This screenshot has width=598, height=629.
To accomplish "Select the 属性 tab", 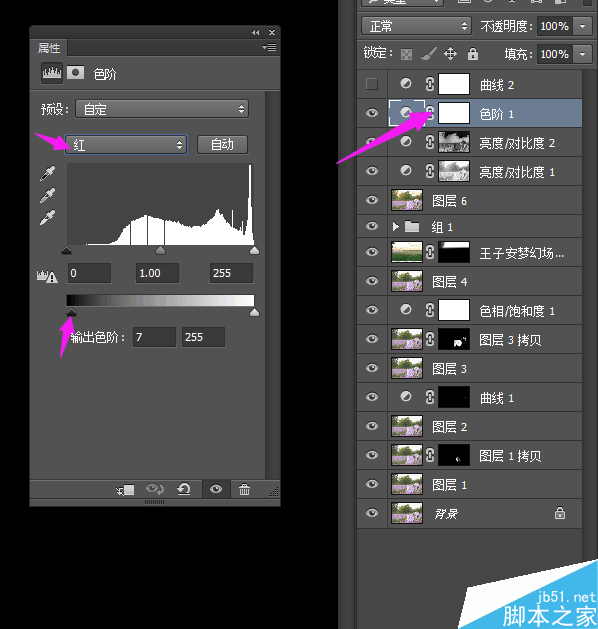I will [49, 48].
